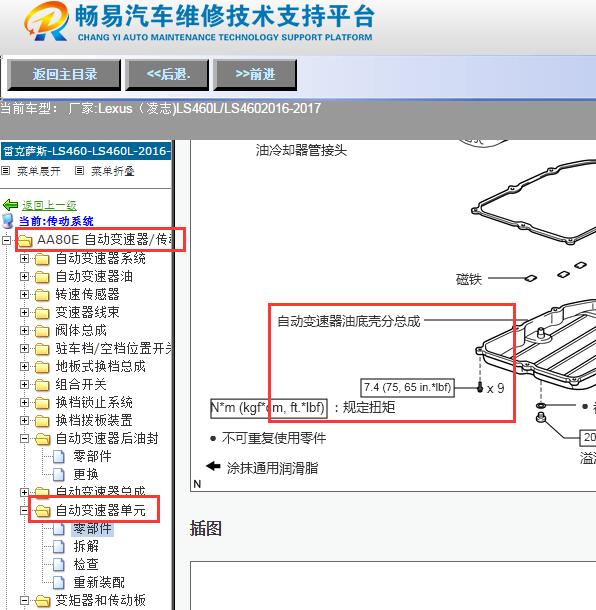Click the 当前:传动系统 computer icon

pos(8,221)
